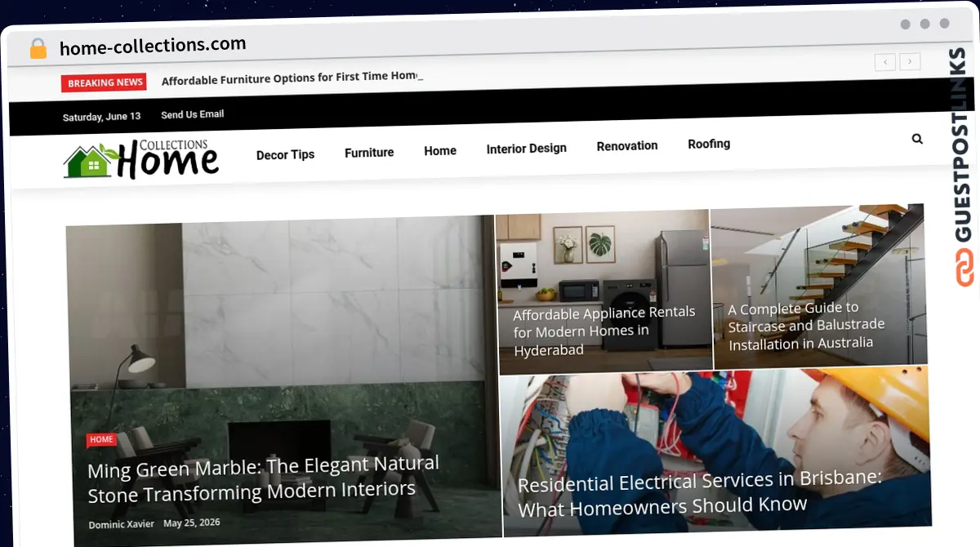Go to the Home menu item
The image size is (980, 547).
[440, 150]
